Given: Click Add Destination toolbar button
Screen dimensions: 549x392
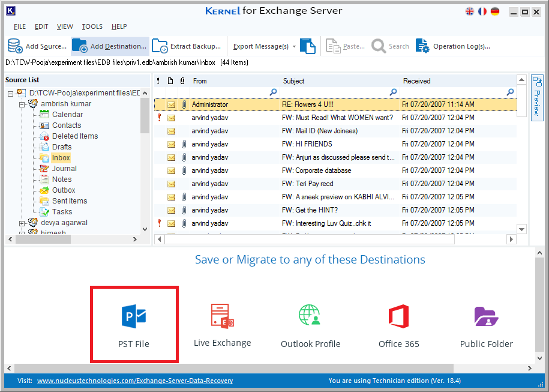Looking at the screenshot, I should (x=110, y=46).
